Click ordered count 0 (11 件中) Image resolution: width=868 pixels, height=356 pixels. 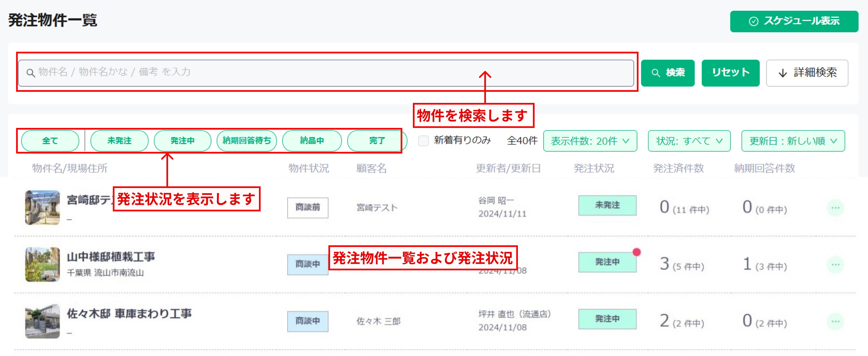(684, 207)
